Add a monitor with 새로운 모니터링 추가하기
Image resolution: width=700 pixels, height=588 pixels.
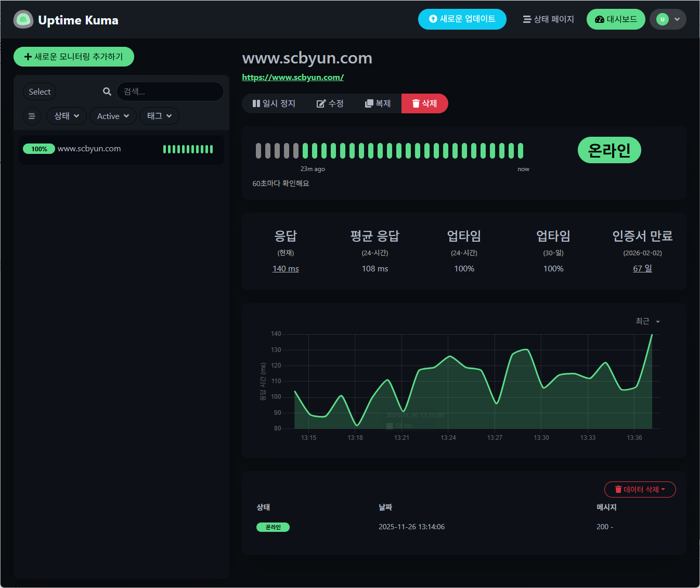tap(74, 57)
